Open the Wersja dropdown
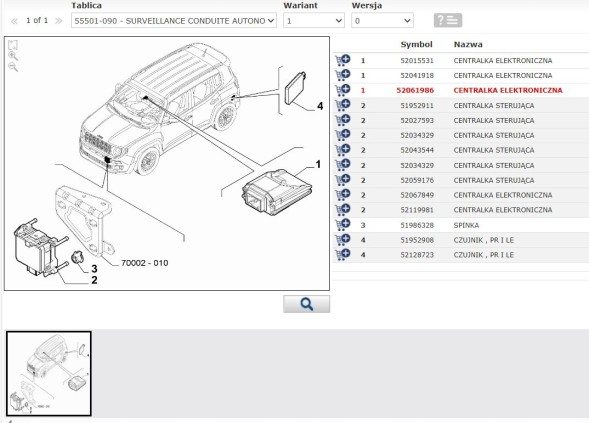The width and height of the screenshot is (589, 423). point(382,21)
